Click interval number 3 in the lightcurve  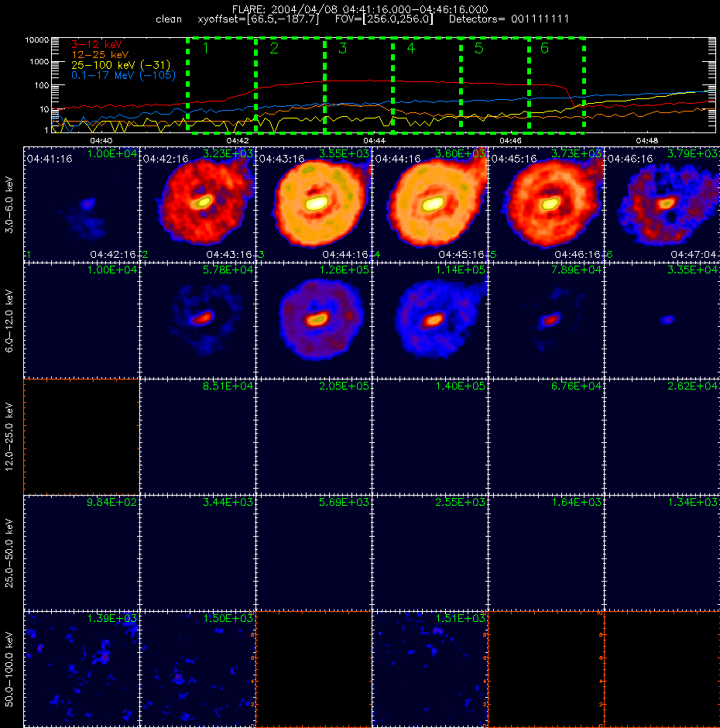click(x=343, y=48)
